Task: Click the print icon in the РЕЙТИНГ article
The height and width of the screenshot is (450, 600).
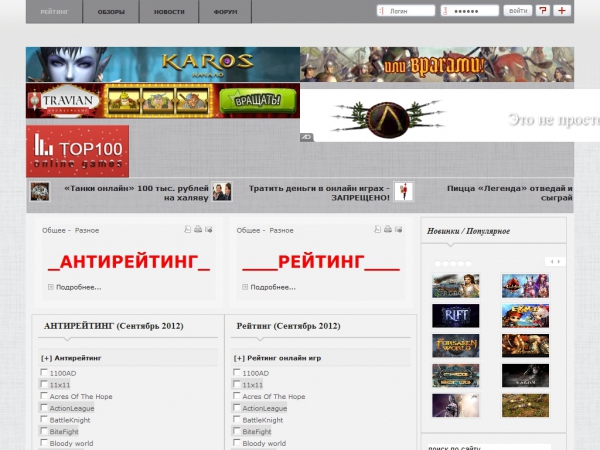Action: (388, 229)
